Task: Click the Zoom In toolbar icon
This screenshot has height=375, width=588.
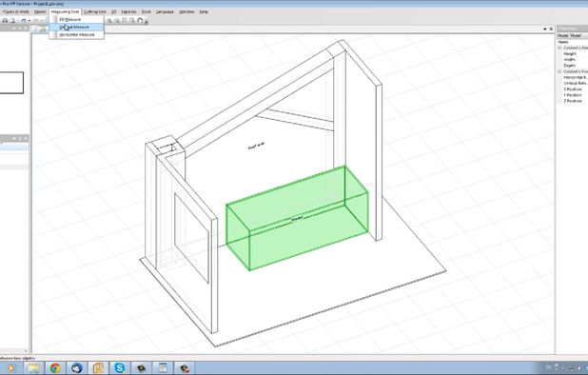Action: pos(109,21)
